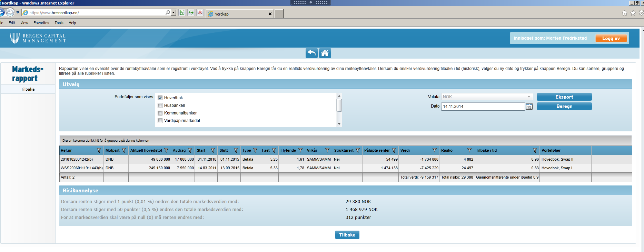Open the Edit menu
The width and height of the screenshot is (644, 252).
pyautogui.click(x=12, y=23)
